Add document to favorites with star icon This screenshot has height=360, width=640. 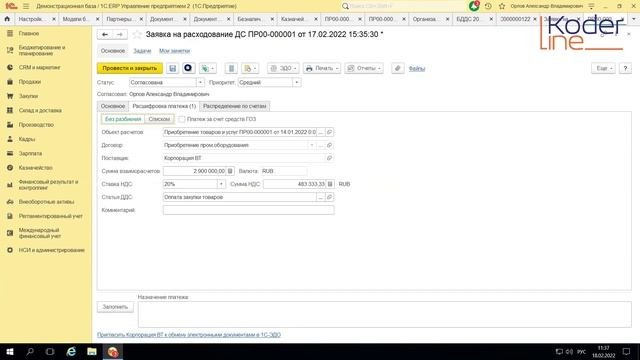click(137, 35)
